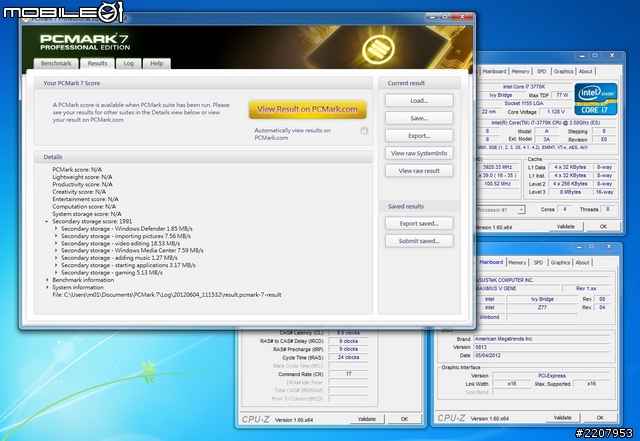Click the Cycle Time 24 clocks field
The height and width of the screenshot is (441, 640).
click(349, 357)
